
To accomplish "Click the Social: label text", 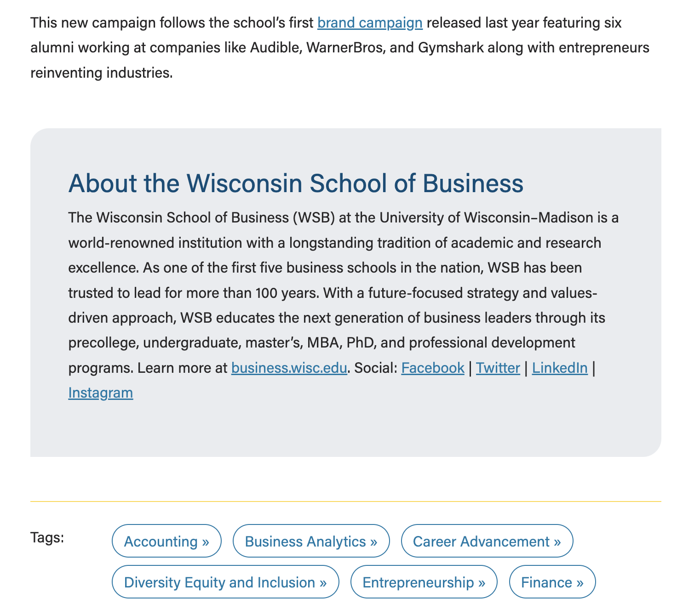I will (x=376, y=368).
